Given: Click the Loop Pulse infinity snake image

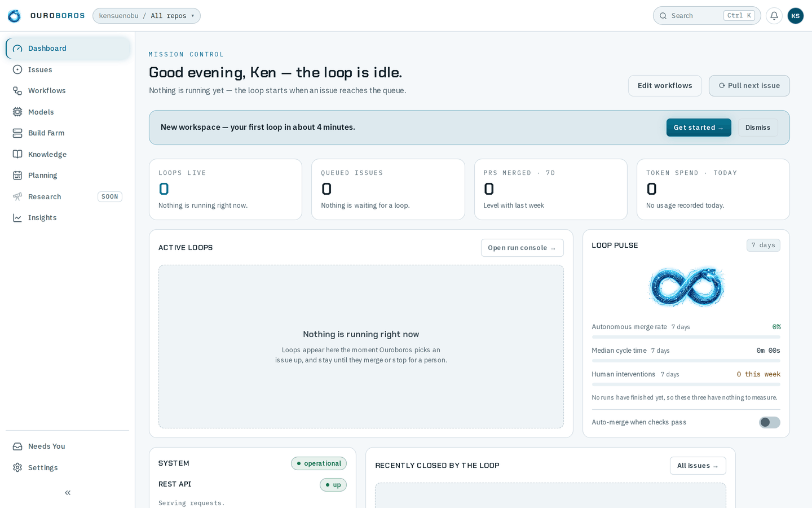Looking at the screenshot, I should (686, 287).
